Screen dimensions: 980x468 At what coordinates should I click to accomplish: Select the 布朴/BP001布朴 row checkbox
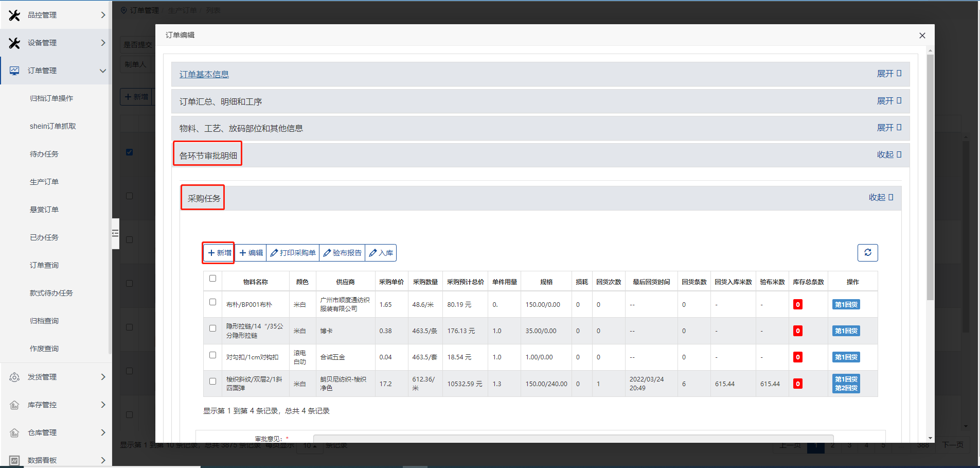[212, 302]
